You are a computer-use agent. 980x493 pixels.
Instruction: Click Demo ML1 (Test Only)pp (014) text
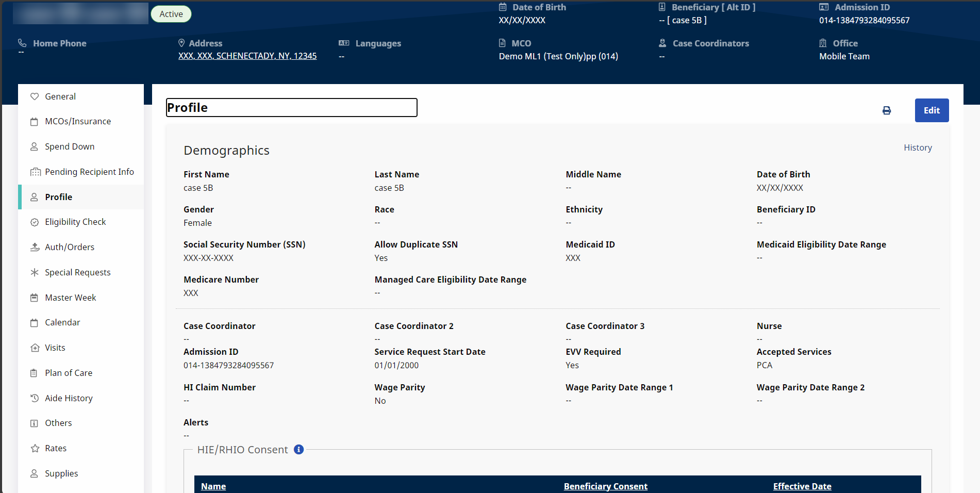point(558,56)
